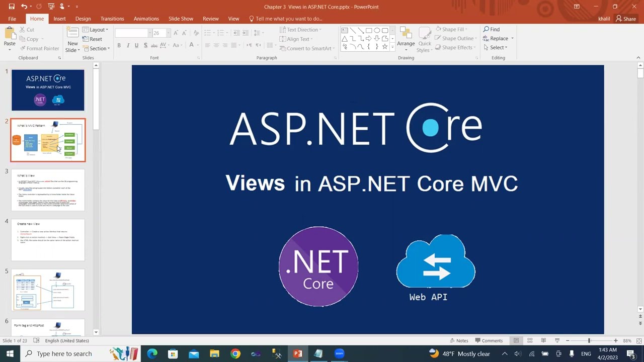Click the Share button

tap(626, 19)
